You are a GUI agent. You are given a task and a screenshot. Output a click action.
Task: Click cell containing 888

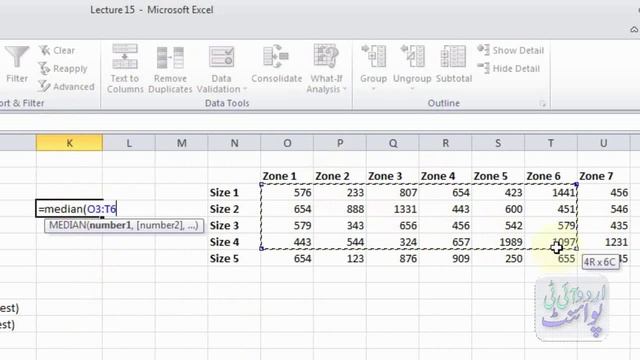340,209
